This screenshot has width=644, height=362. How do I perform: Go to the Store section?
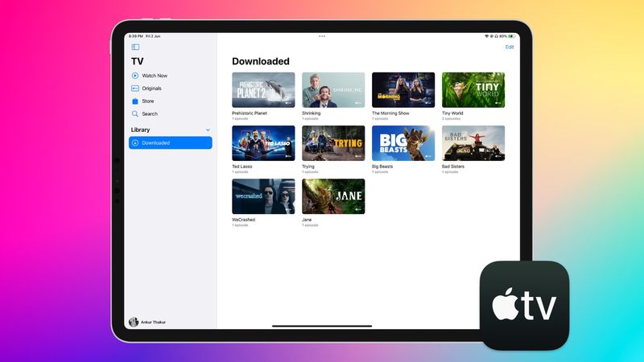pos(148,101)
